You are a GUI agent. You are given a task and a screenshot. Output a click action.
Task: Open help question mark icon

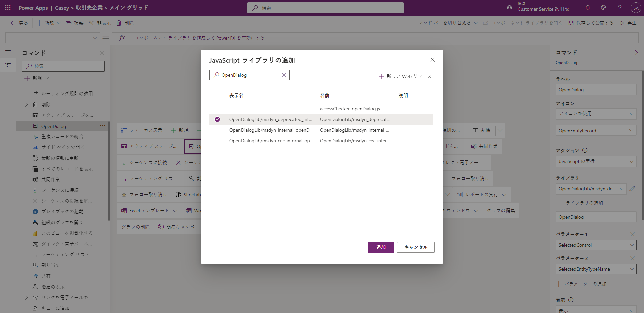coord(620,8)
